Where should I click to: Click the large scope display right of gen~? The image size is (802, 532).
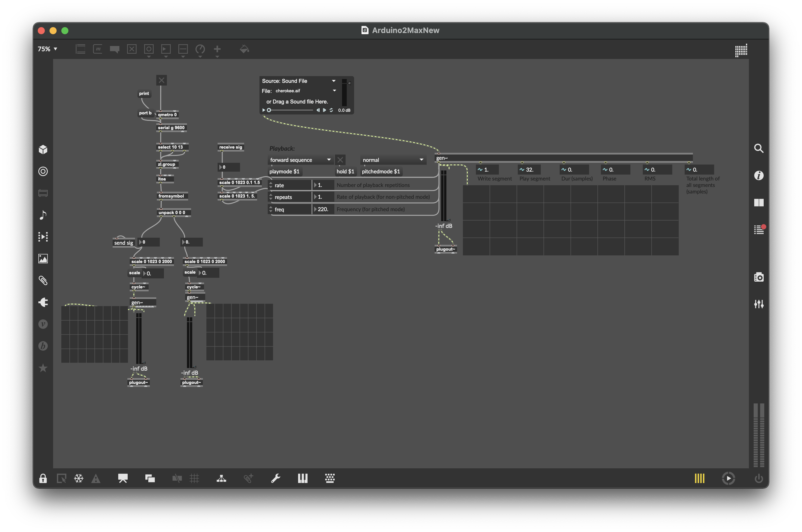571,220
